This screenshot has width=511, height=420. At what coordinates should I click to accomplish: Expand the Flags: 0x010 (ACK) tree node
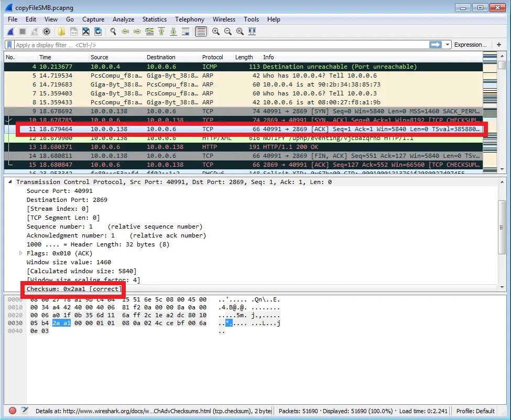tap(21, 253)
